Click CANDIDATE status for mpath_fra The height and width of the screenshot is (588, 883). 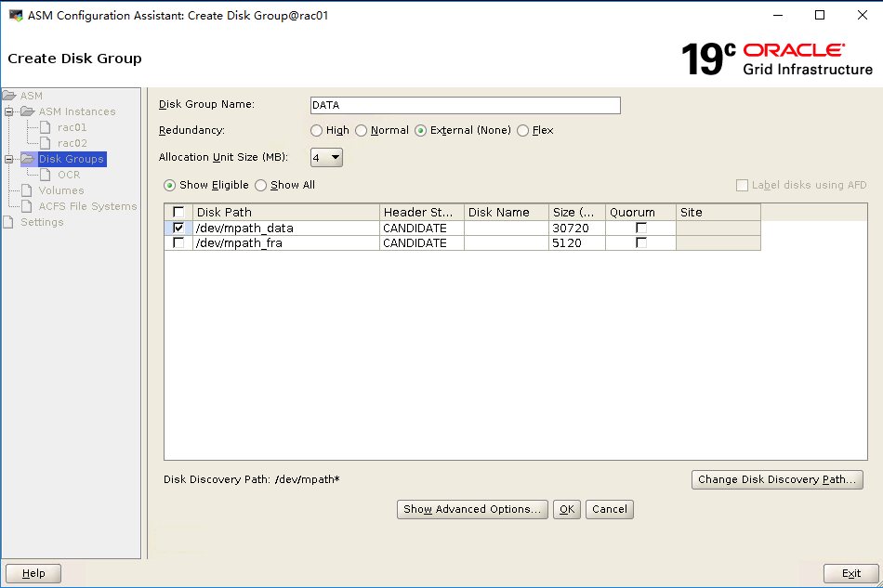[x=422, y=243]
